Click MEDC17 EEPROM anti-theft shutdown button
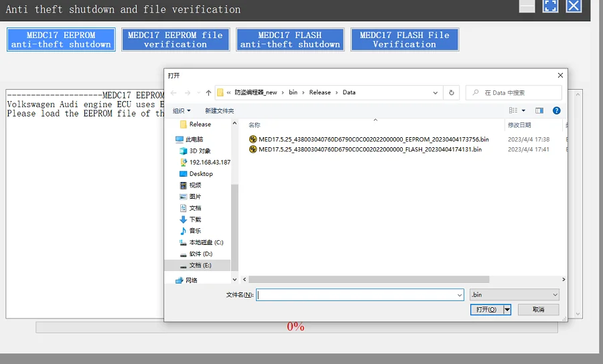Screen dimensions: 603x364 pyautogui.click(x=61, y=39)
